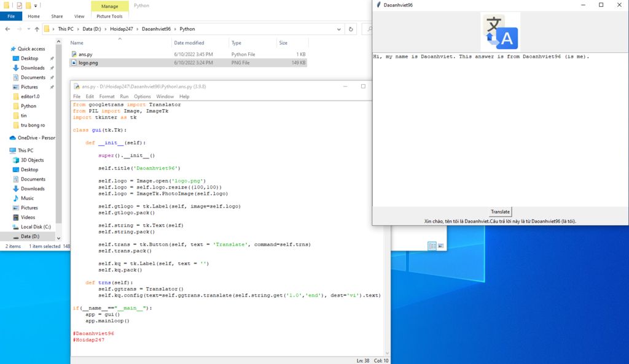Open the Picture Tools ribbon tab
The height and width of the screenshot is (364, 629).
[109, 17]
